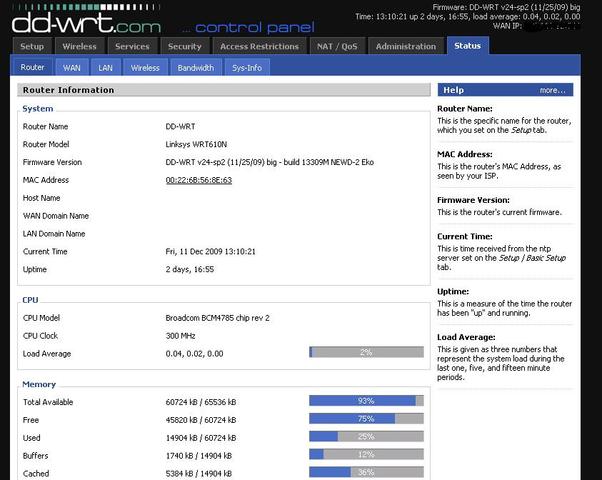Viewport: 602px width, 480px height.
Task: Click the LAN Domain Name label
Action: pos(54,233)
